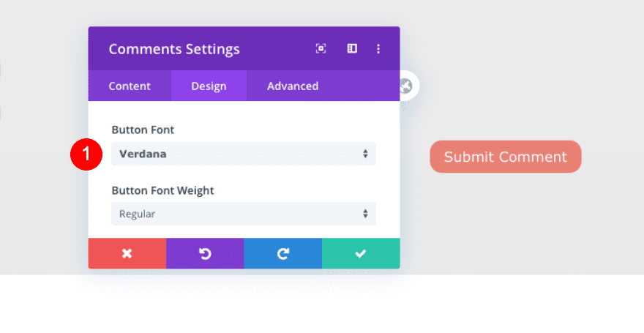
Task: Switch to the Content tab
Action: pos(130,86)
